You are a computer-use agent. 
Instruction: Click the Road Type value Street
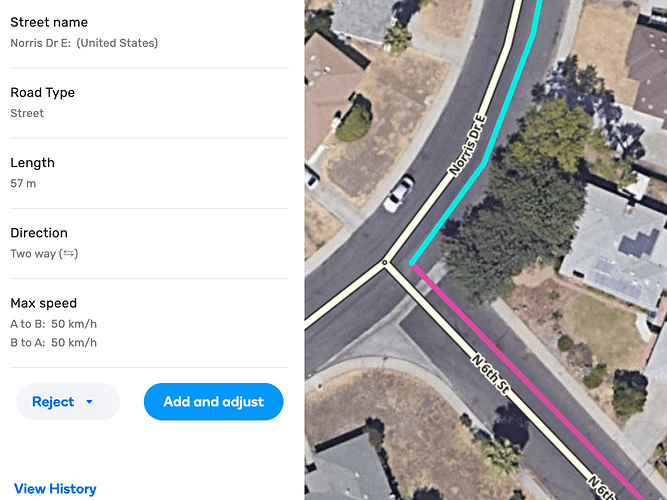coord(27,113)
